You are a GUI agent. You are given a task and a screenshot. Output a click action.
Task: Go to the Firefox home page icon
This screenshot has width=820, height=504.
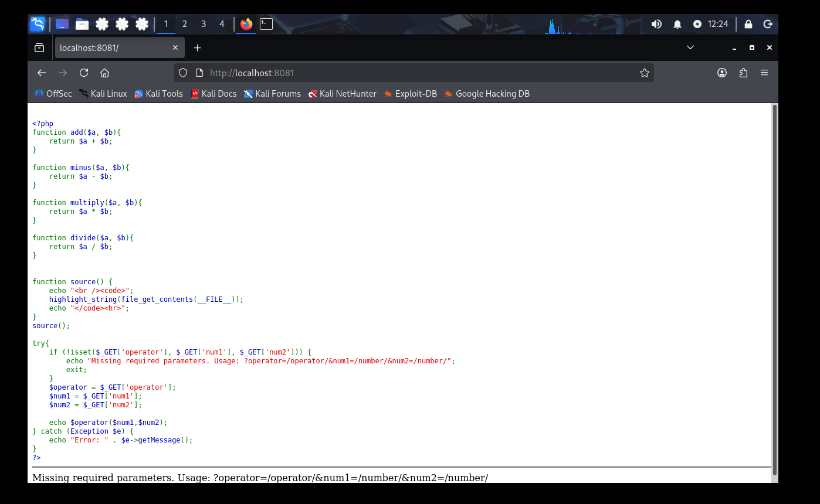104,73
